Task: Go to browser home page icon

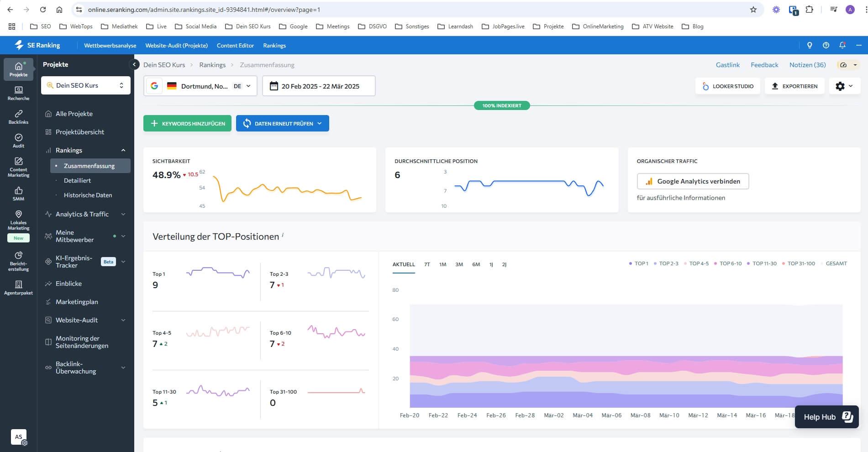Action: (59, 10)
